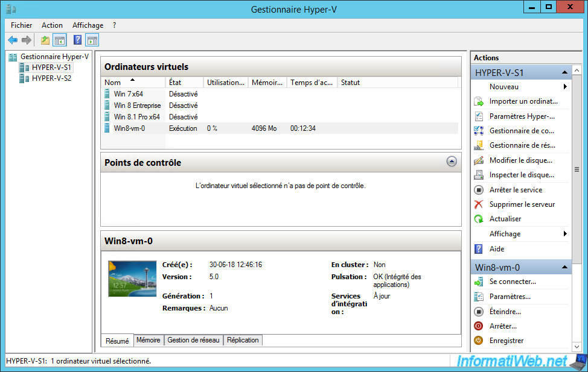Click the Gestionnaire de commutateur icon
The width and height of the screenshot is (588, 372).
pyautogui.click(x=479, y=131)
